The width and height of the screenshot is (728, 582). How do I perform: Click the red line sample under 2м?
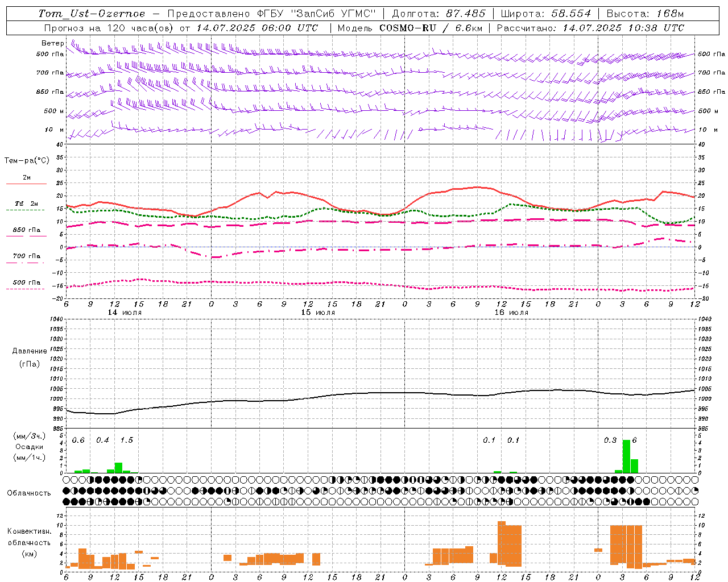tap(26, 184)
